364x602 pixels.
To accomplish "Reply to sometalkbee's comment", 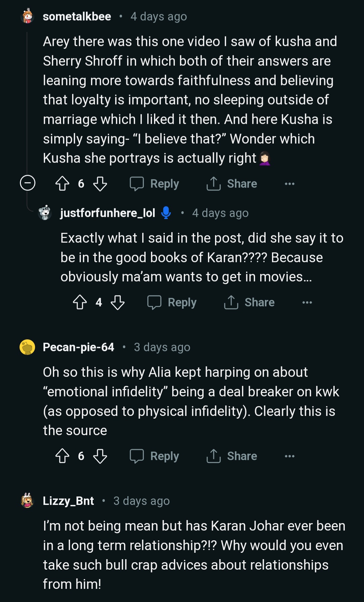I will click(155, 184).
